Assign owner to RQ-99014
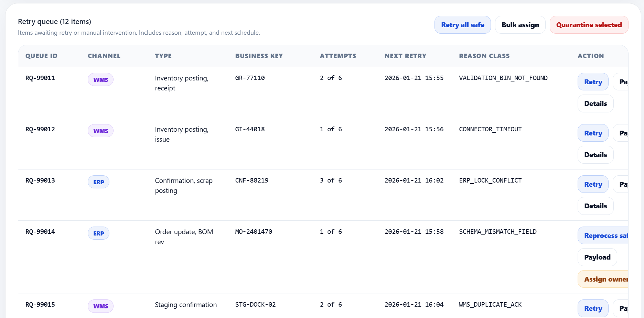 604,279
